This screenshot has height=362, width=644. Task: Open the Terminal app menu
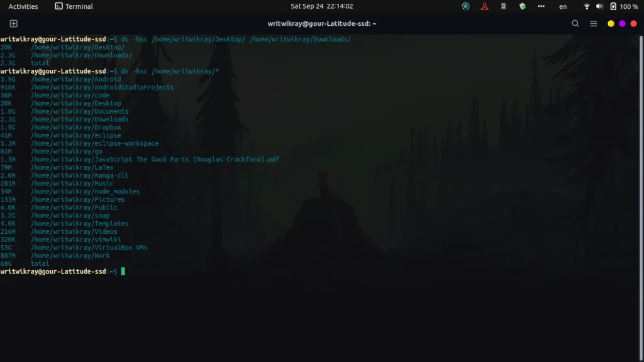(74, 6)
